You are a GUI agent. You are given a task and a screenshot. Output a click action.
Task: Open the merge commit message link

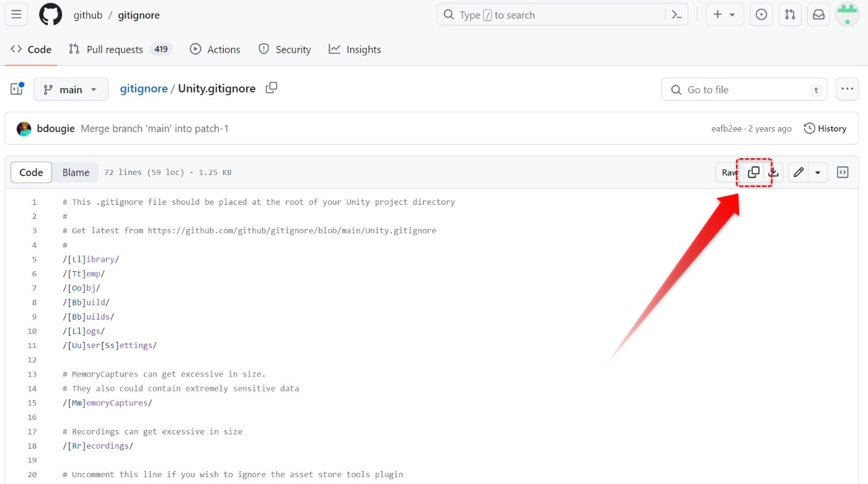[154, 128]
